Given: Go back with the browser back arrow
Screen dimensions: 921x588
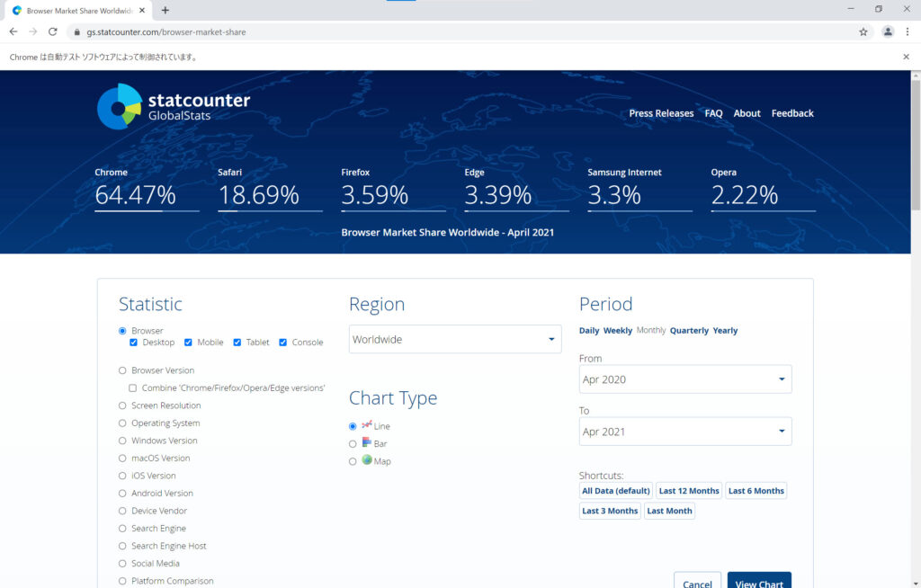Looking at the screenshot, I should tap(13, 31).
